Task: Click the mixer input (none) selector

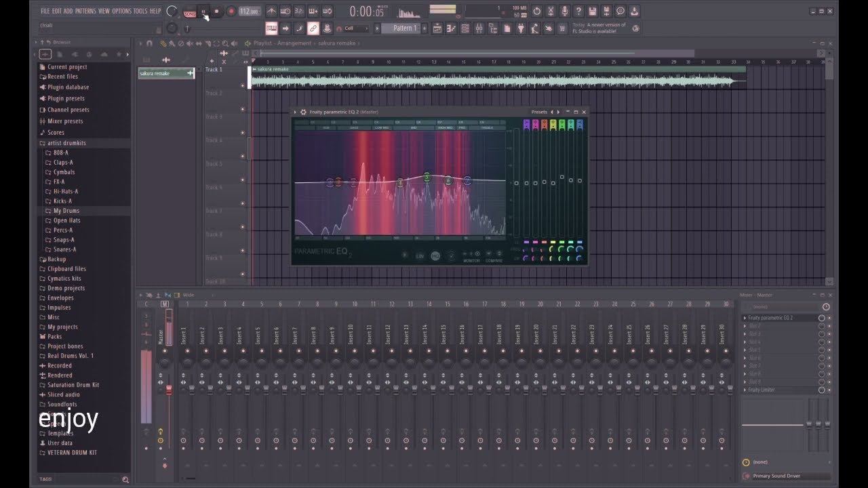Action: (x=780, y=307)
